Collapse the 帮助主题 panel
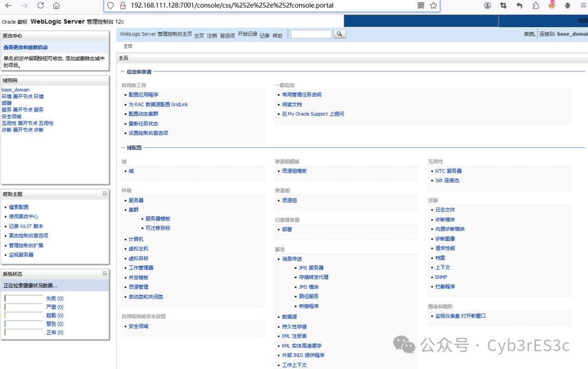This screenshot has height=369, width=588. (105, 193)
